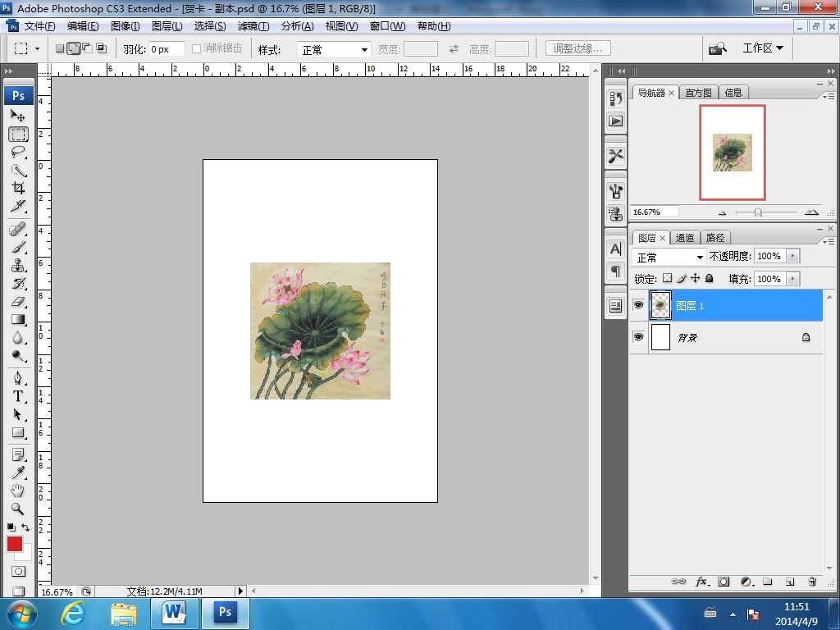Select the Eyedropper tool
840x630 pixels.
click(18, 472)
